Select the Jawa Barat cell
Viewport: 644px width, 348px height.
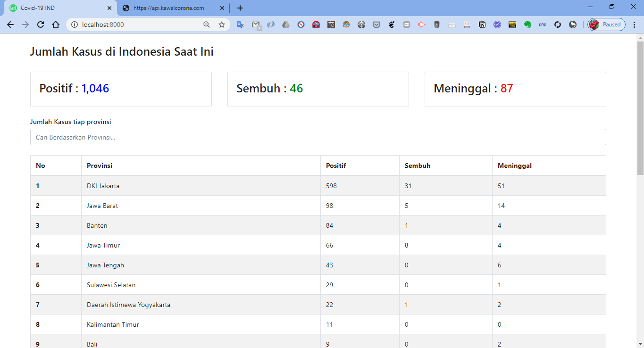tap(201, 206)
